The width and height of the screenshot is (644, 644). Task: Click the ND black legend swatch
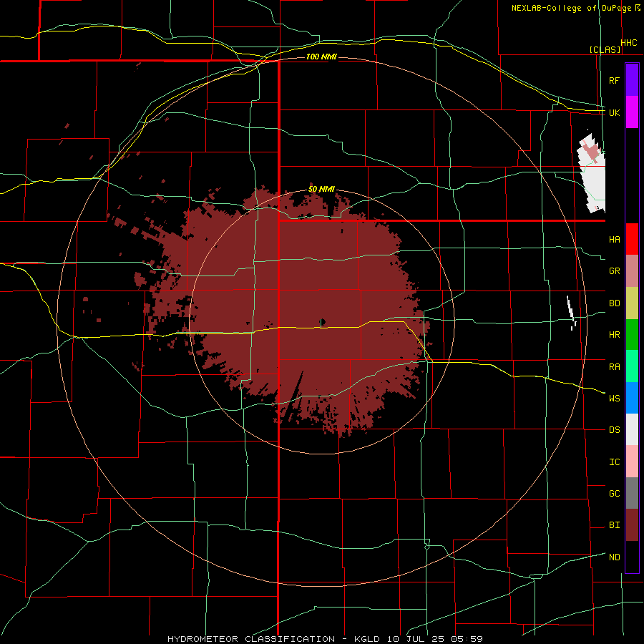click(632, 557)
